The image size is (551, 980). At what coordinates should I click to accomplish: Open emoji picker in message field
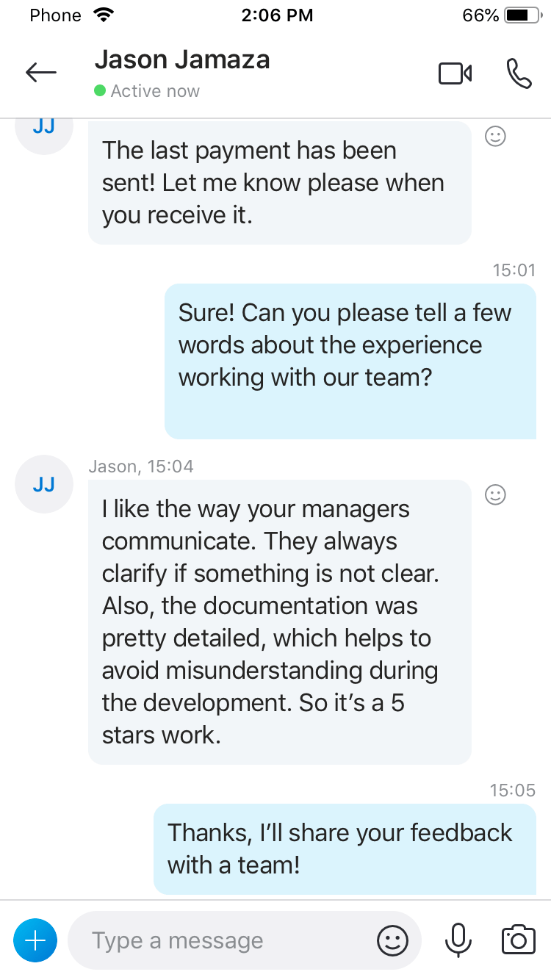(392, 940)
